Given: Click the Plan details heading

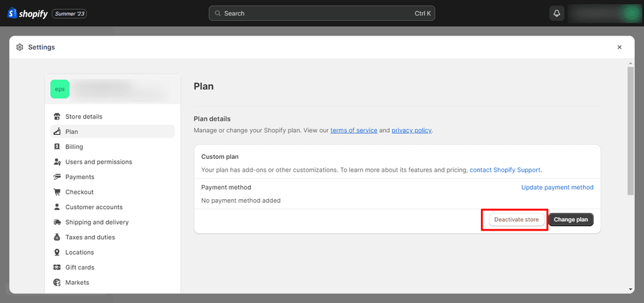Looking at the screenshot, I should [212, 119].
